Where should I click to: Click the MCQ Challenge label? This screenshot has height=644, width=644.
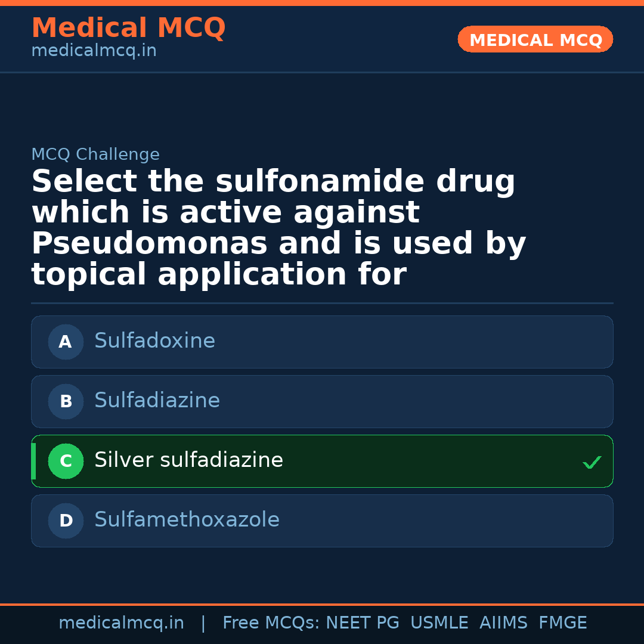pos(95,155)
